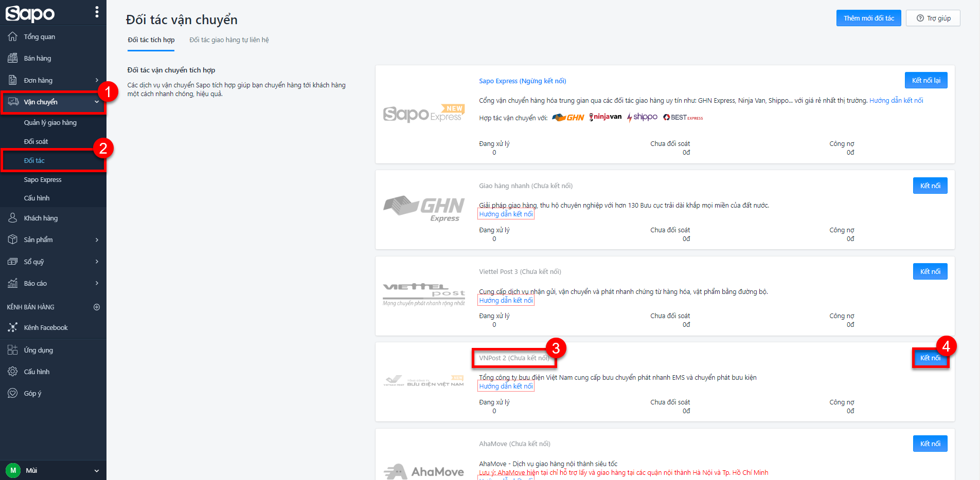Open VNPost Hướng dẫn kết nối link
Screen dimensions: 980x480
[506, 386]
